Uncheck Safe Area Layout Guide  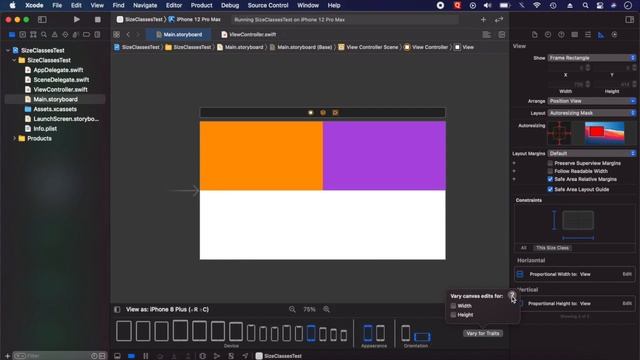click(550, 189)
